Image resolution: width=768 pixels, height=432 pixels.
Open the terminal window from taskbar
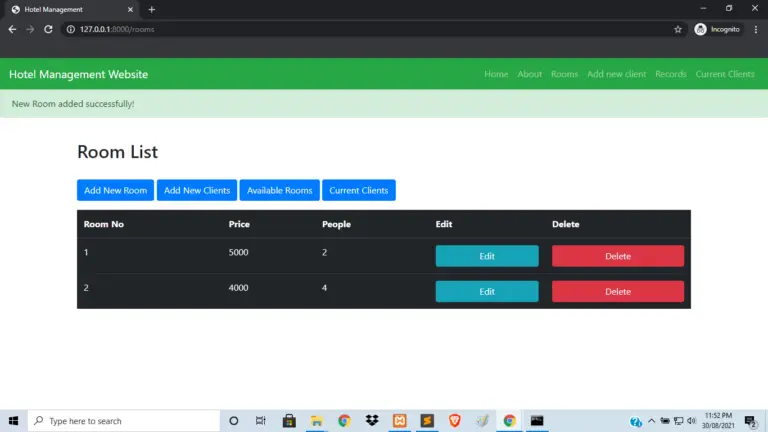pyautogui.click(x=537, y=421)
